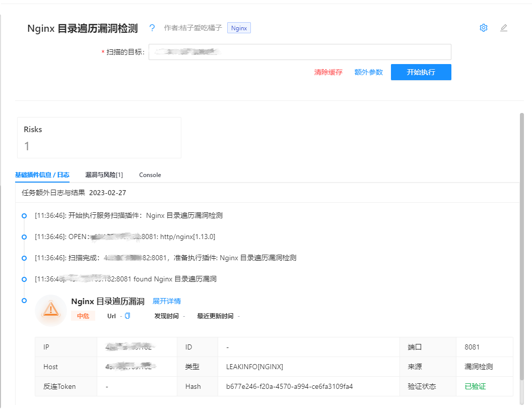Screen dimensions: 532x409
Task: Start execution with 开始执行 button
Action: [x=421, y=72]
